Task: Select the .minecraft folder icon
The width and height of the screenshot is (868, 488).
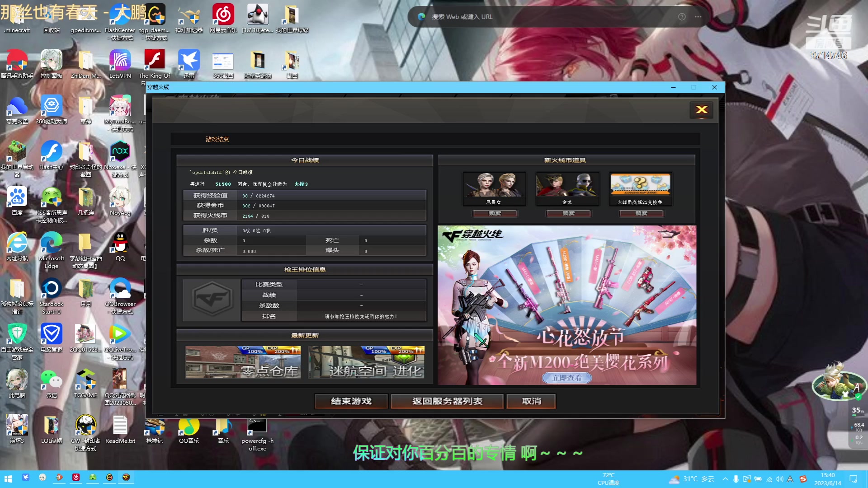Action: (x=17, y=19)
